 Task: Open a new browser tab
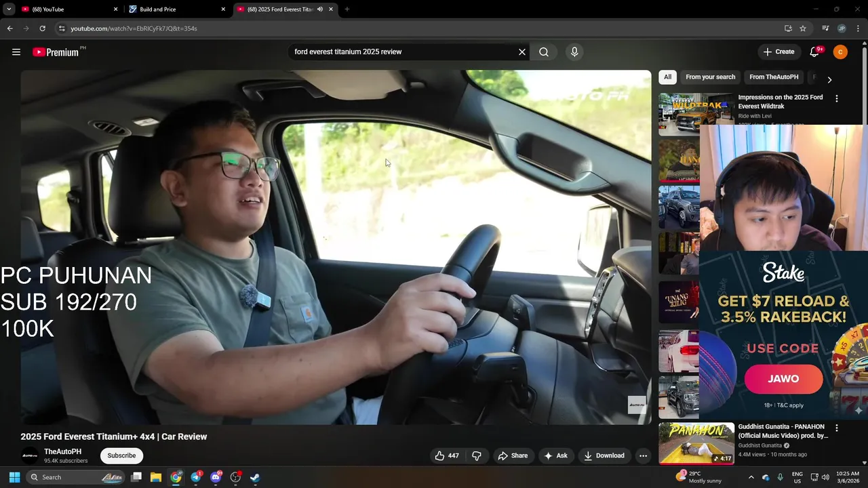tap(347, 9)
